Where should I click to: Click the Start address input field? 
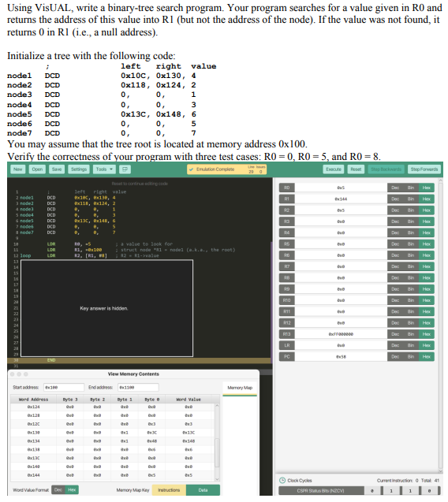64,388
